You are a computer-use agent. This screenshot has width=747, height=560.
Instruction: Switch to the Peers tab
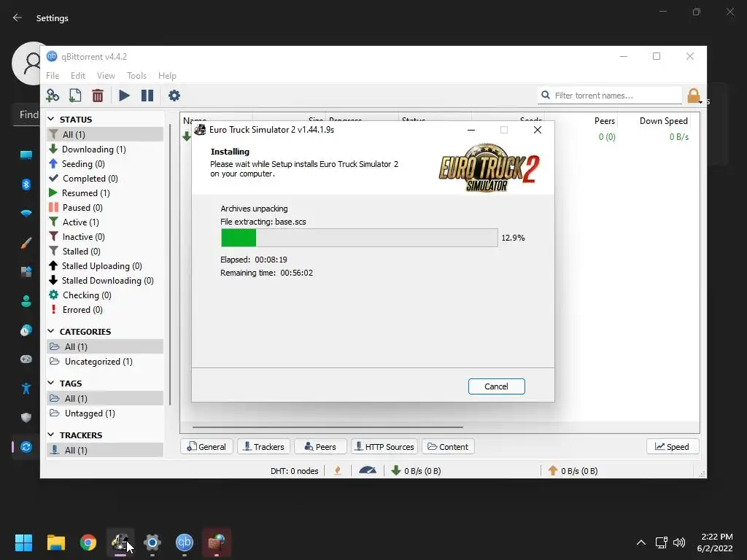click(320, 447)
